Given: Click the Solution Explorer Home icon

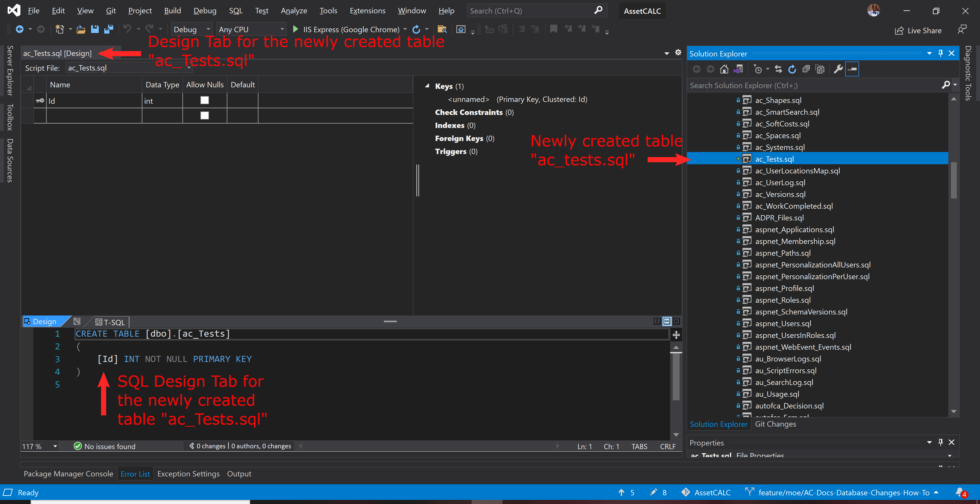Looking at the screenshot, I should point(724,69).
